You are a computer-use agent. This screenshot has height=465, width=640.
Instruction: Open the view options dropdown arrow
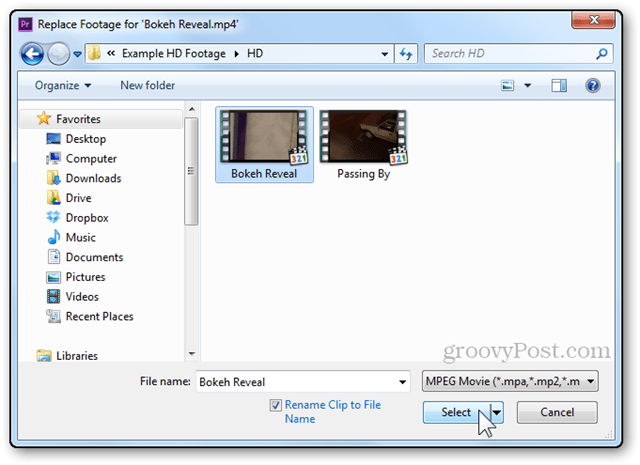(x=527, y=85)
